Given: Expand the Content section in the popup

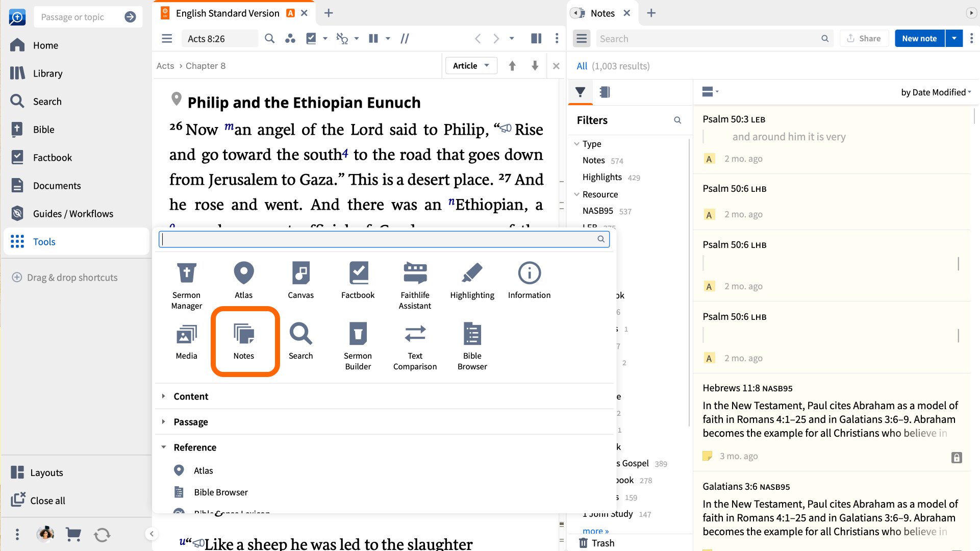Looking at the screenshot, I should tap(164, 396).
